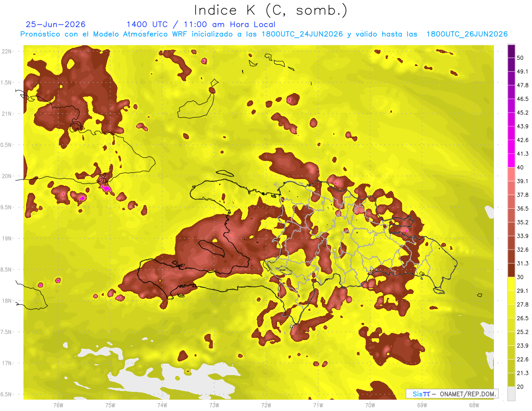
Task: Click the colorbar value "43.9"
Action: [x=523, y=126]
